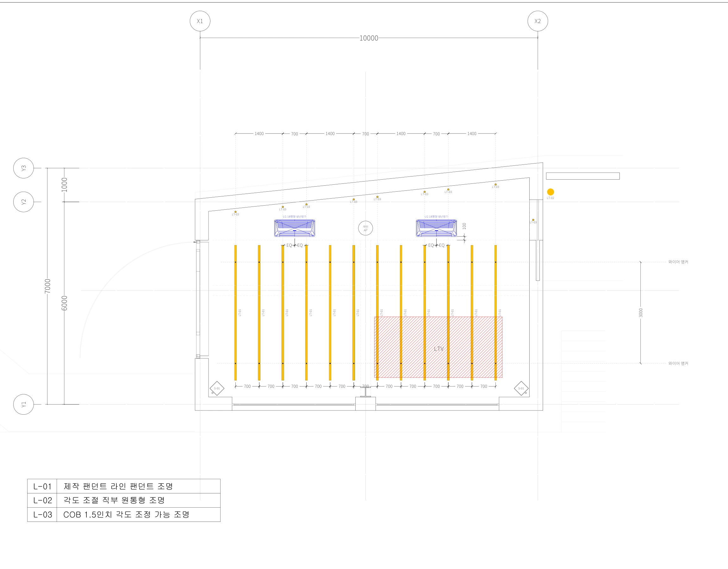Click legend text 제작 팬던트 라인 팬던트 조명

118,486
